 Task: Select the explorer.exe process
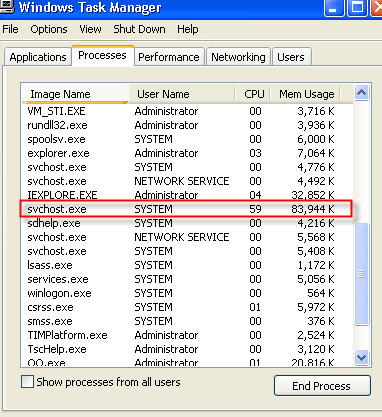pos(187,153)
